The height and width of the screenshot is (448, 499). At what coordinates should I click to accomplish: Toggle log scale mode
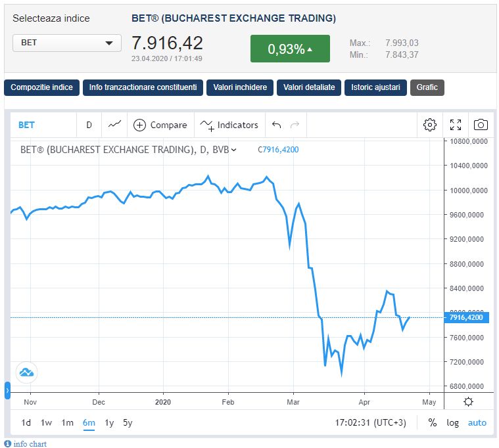(x=452, y=422)
